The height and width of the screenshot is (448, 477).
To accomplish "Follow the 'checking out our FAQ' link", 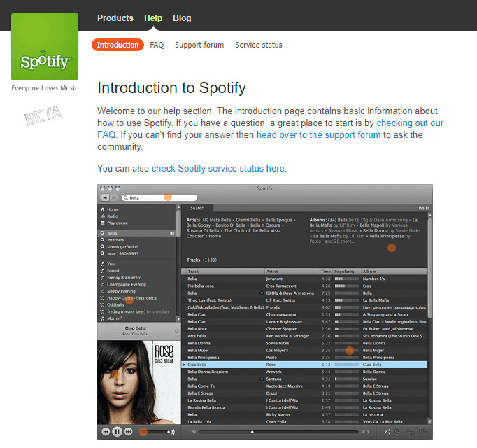I will pyautogui.click(x=410, y=123).
